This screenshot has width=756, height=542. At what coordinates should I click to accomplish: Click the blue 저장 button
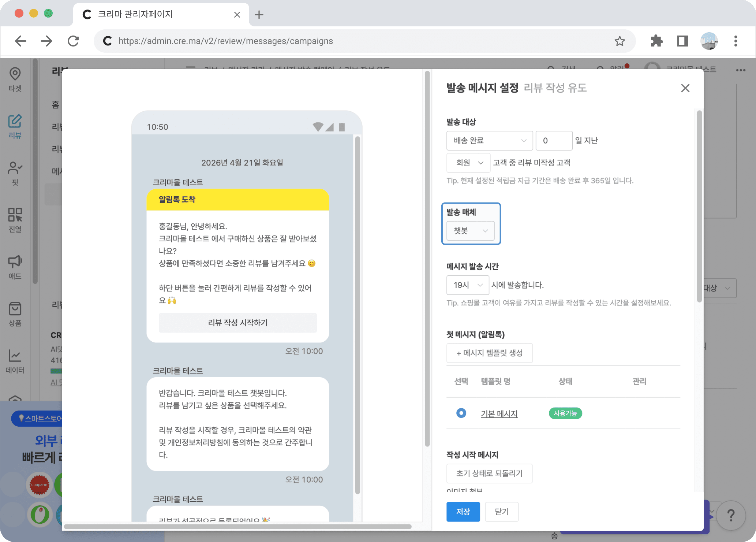pos(463,512)
